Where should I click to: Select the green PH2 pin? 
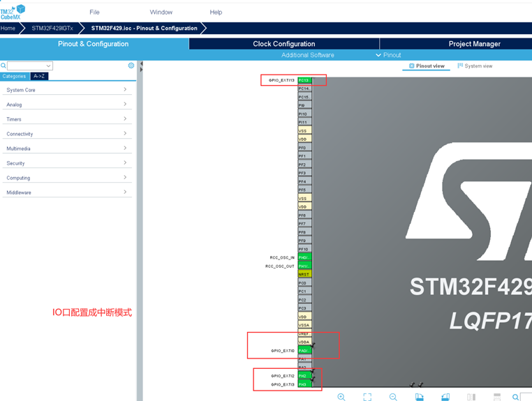point(304,376)
